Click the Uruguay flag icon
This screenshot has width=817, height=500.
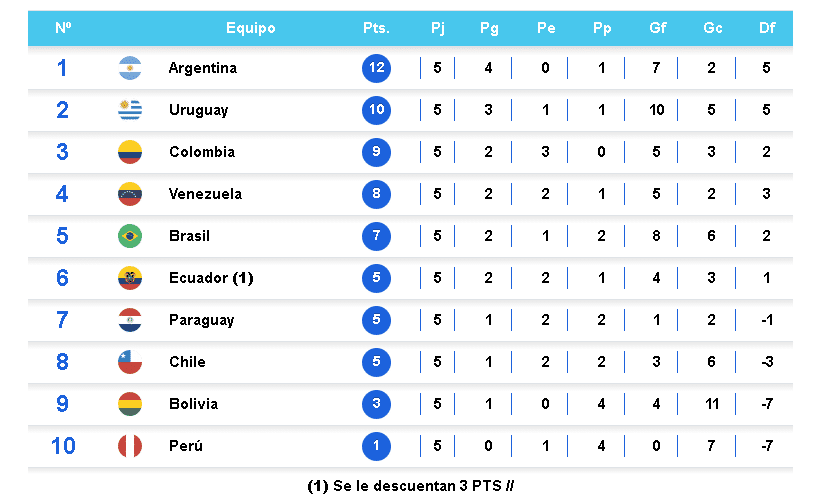(x=129, y=110)
